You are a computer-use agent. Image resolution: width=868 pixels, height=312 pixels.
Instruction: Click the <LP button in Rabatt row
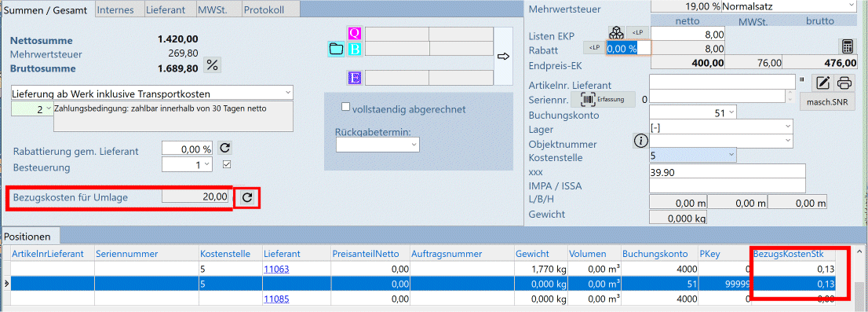click(x=594, y=48)
